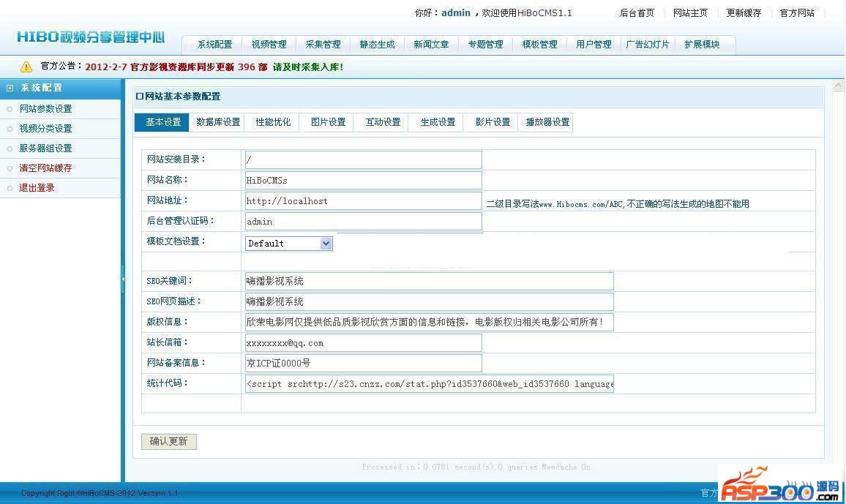
Task: Select 视频分类设置 in the sidebar
Action: [x=45, y=129]
